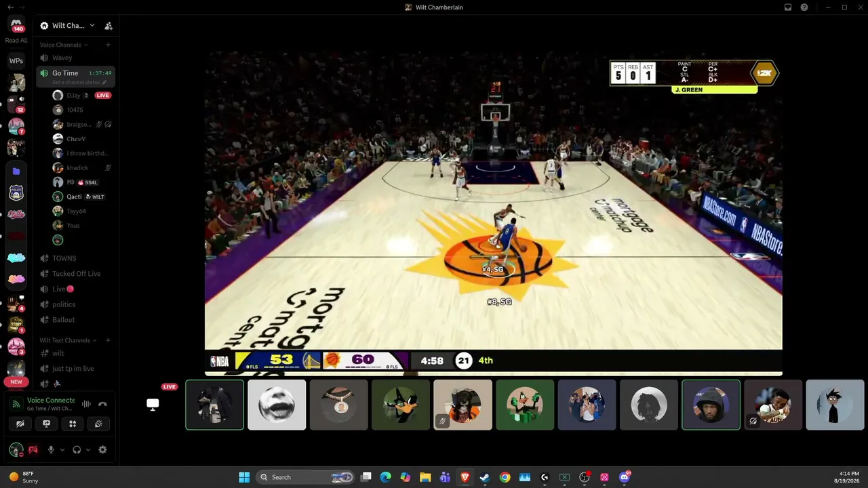Open Microsoft Edge from taskbar
This screenshot has width=868, height=488.
tap(386, 477)
